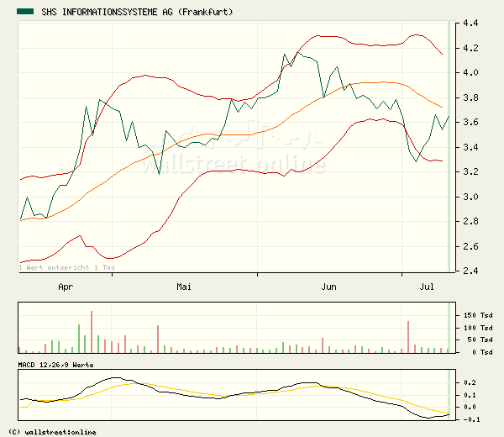Click the tall red volume bar in early July
Viewport: 504px width, 437px height.
408,337
